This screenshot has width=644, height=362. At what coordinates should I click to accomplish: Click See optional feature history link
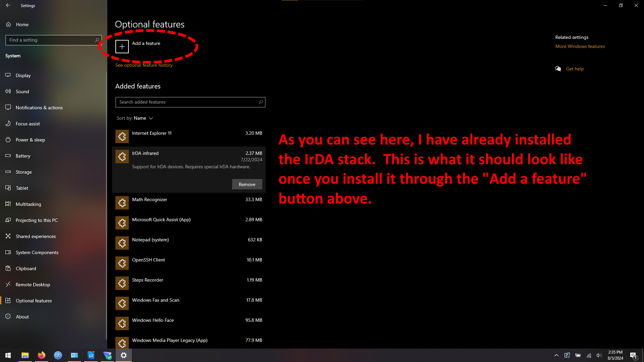coord(144,65)
